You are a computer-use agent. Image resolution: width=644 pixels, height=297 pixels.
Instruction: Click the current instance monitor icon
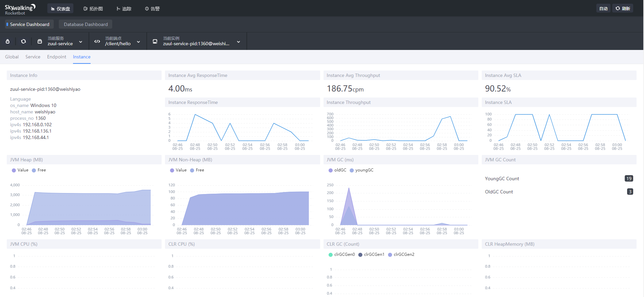(x=155, y=42)
